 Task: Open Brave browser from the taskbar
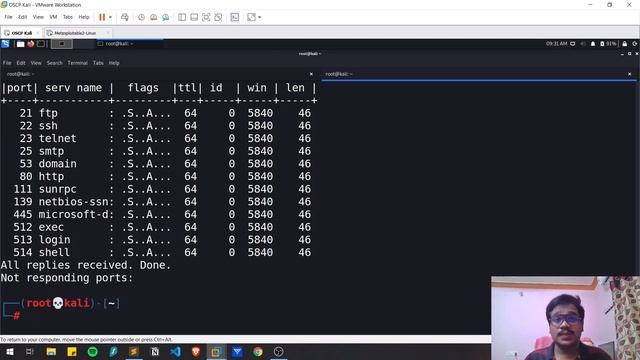[x=196, y=351]
